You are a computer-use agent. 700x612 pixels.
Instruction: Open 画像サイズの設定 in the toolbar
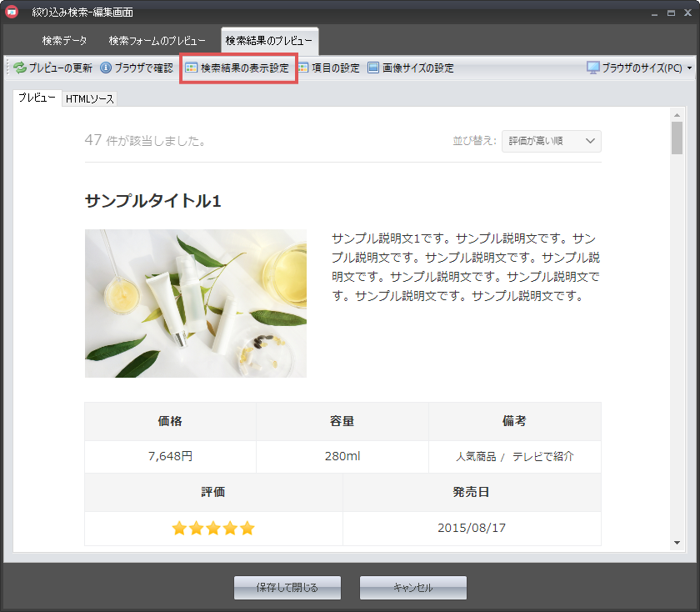point(411,68)
